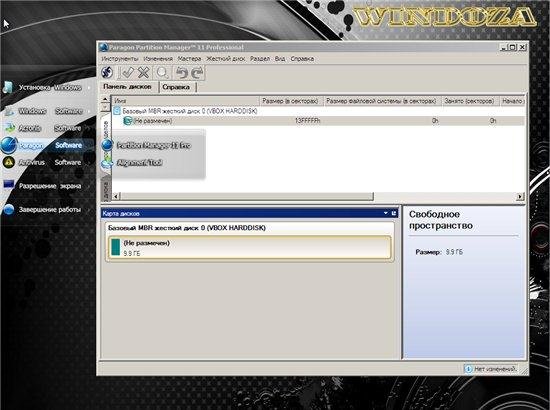Viewport: 550px width, 410px height.
Task: Click the Acronis Software launcher icon
Action: point(9,128)
